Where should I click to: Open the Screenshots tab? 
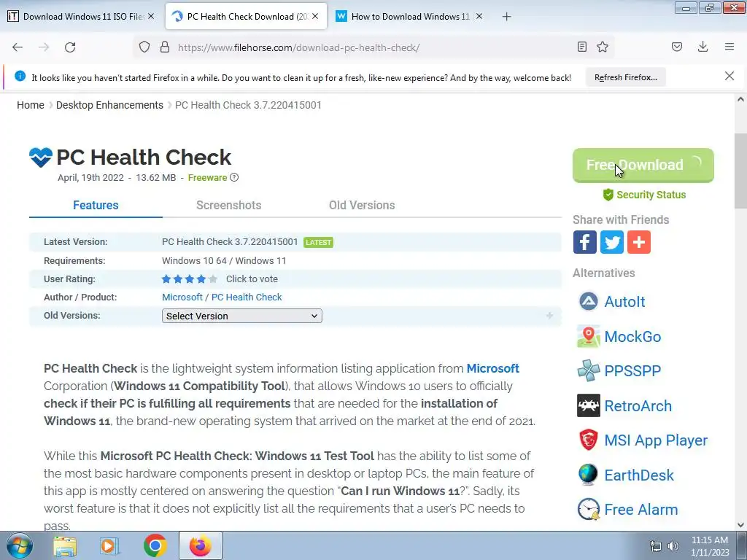tap(228, 205)
